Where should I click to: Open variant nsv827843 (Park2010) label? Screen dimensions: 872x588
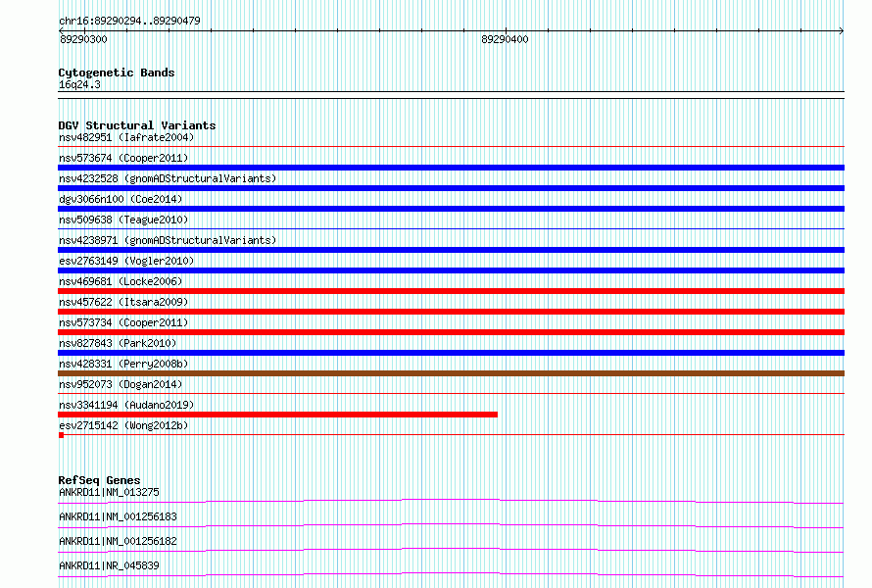(x=118, y=343)
